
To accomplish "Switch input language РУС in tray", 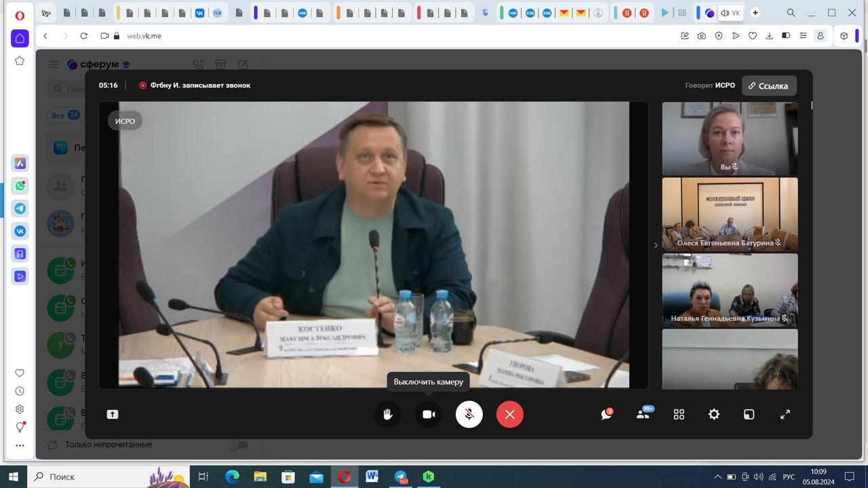I will tap(789, 476).
